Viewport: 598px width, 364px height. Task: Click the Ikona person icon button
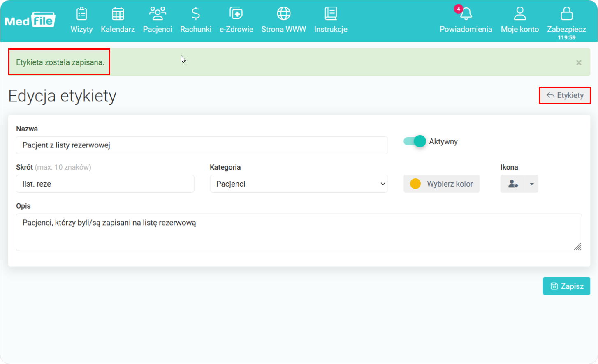click(513, 184)
